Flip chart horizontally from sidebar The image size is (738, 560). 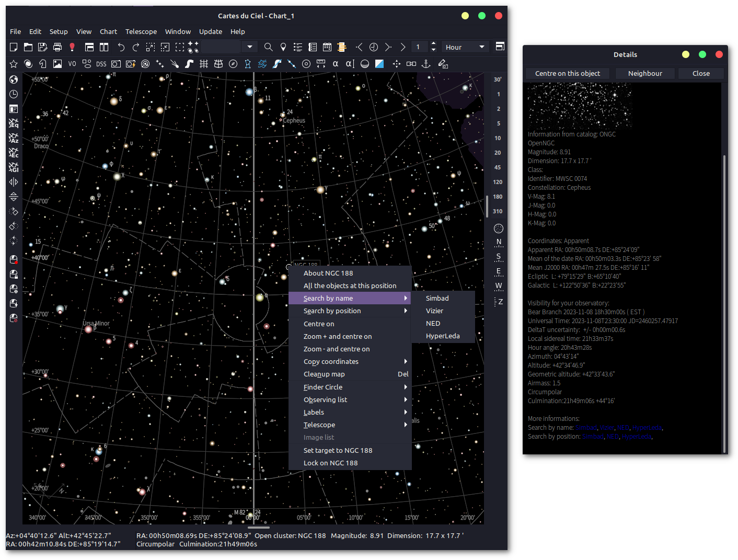(x=14, y=182)
